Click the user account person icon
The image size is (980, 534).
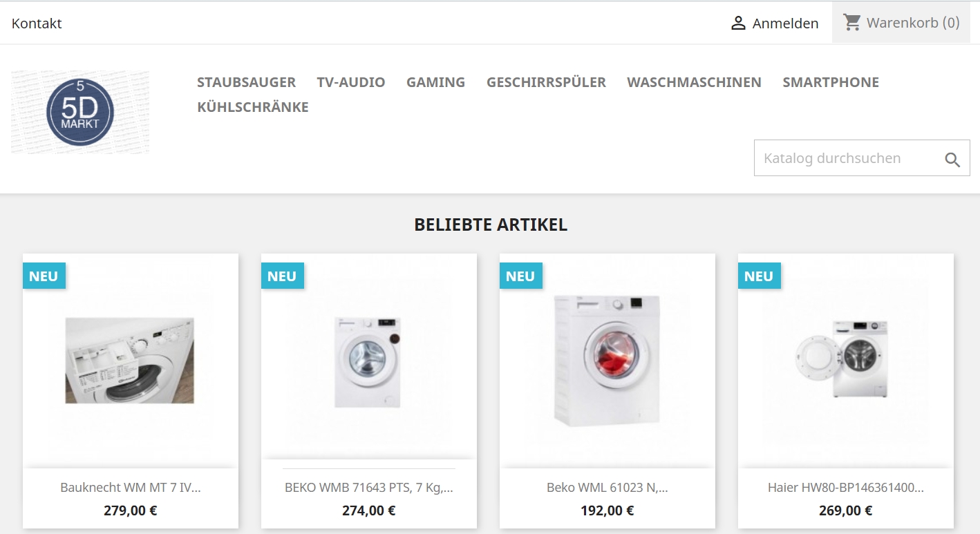point(738,23)
